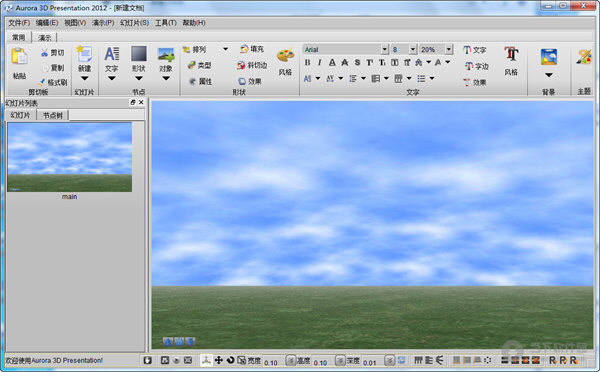Screen dimensions: 600x372
Task: Click the Paste (粘贴) clipboard icon
Action: (x=19, y=57)
